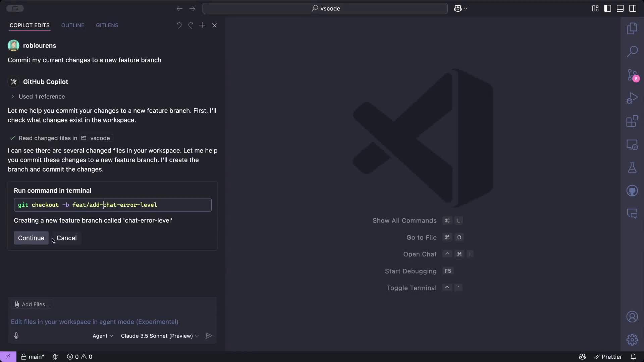The height and width of the screenshot is (362, 644).
Task: Open the Explorer file icon
Action: coord(633,28)
